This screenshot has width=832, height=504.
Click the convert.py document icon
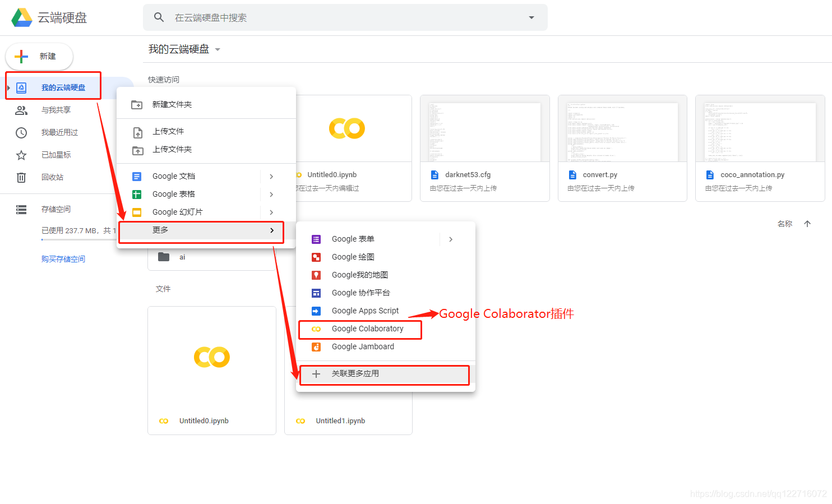[x=572, y=175]
